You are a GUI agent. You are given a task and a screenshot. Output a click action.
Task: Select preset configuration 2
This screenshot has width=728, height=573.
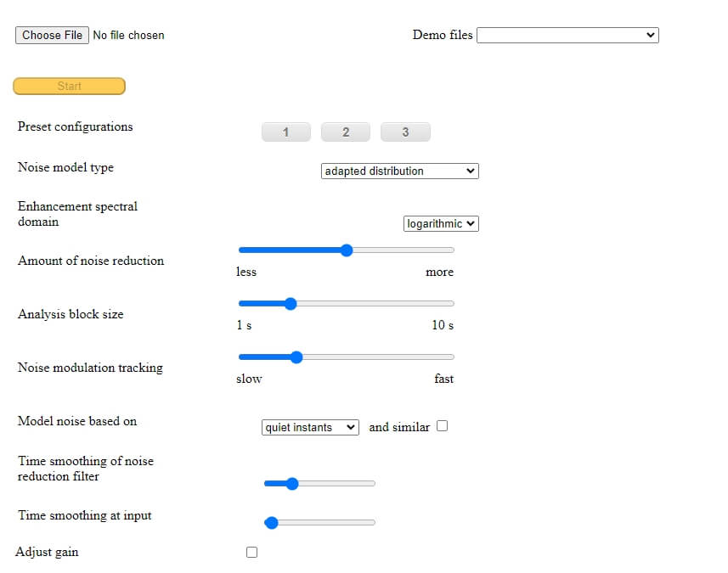coord(346,132)
